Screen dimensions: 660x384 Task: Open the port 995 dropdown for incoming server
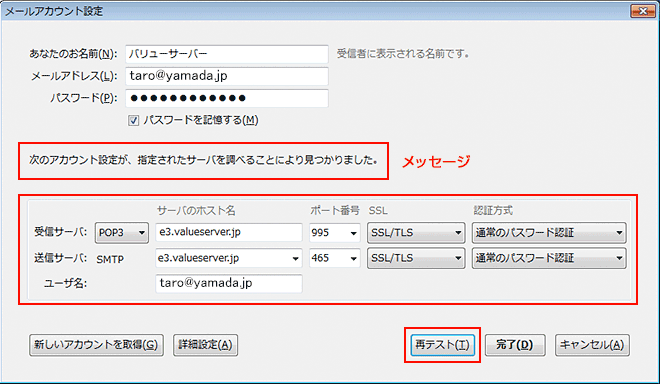tap(335, 233)
